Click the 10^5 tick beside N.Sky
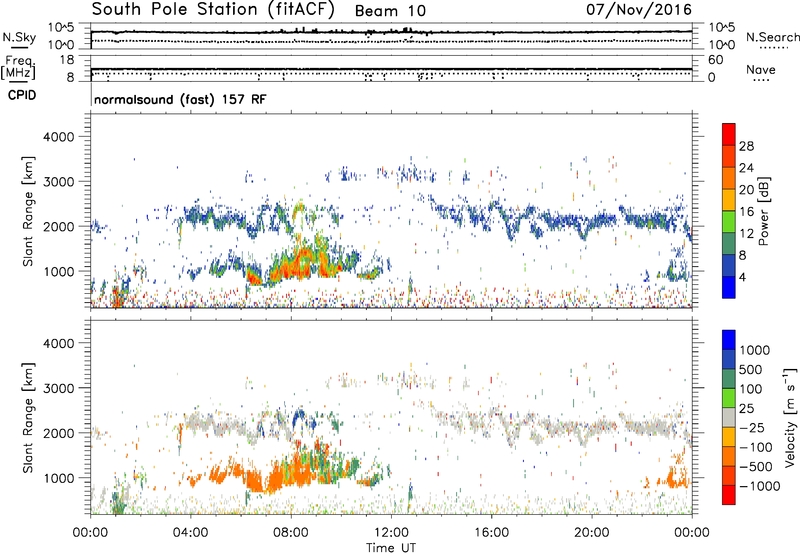 [61, 28]
